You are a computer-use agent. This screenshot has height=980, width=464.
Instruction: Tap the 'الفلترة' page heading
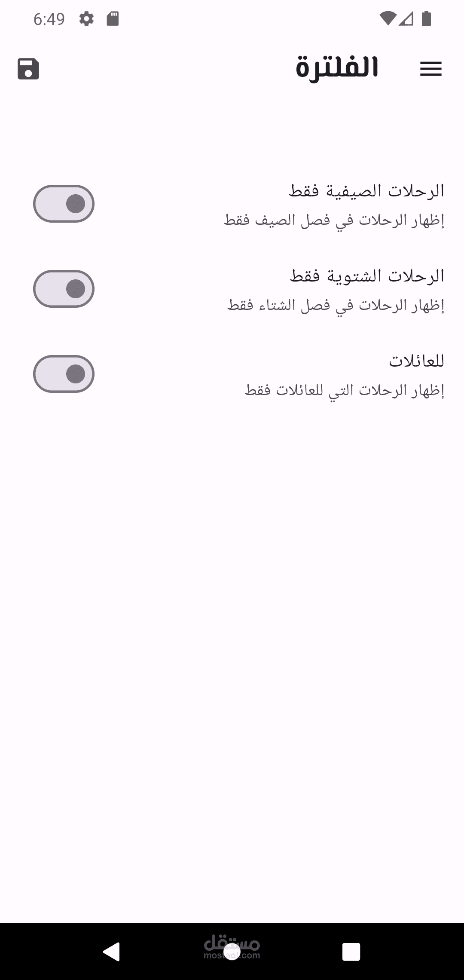click(x=337, y=68)
